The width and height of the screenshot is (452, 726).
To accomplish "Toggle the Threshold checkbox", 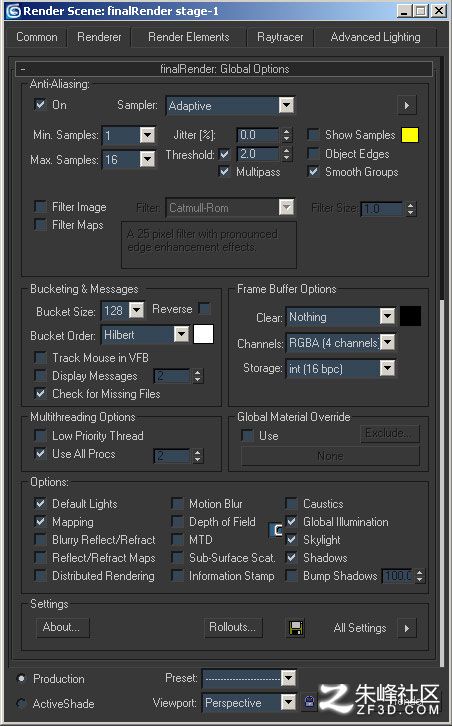I will click(x=225, y=154).
